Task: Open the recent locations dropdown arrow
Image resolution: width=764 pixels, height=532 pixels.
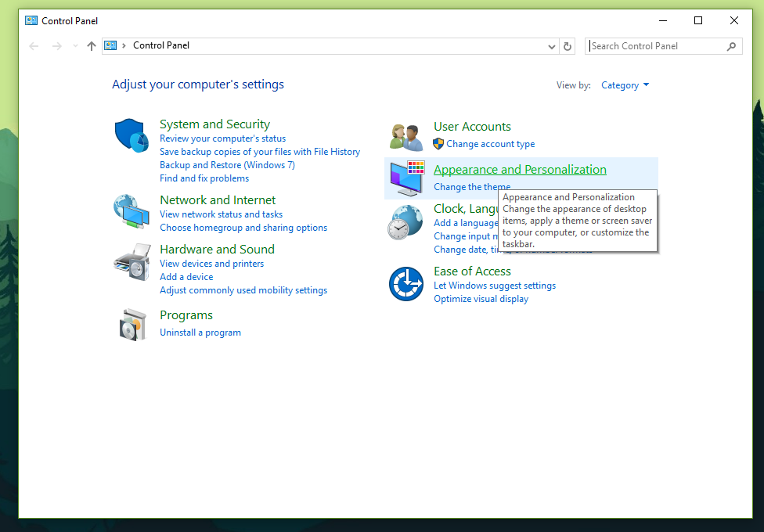Action: [x=75, y=46]
